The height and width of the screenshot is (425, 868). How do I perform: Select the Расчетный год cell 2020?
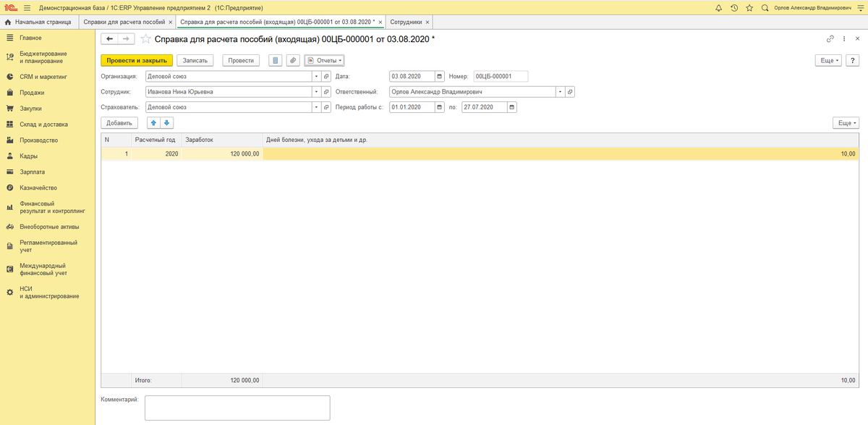pos(156,153)
